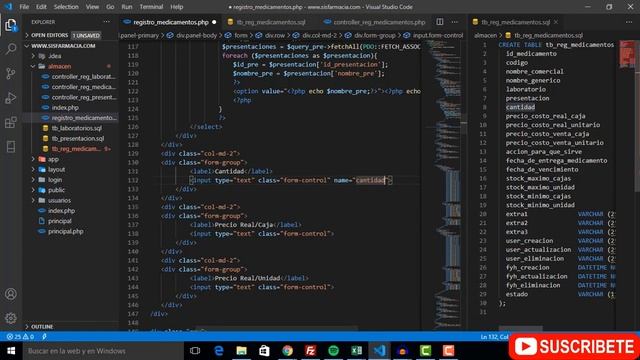Open FileZilla from taskbar
The height and width of the screenshot is (360, 640).
click(x=311, y=351)
